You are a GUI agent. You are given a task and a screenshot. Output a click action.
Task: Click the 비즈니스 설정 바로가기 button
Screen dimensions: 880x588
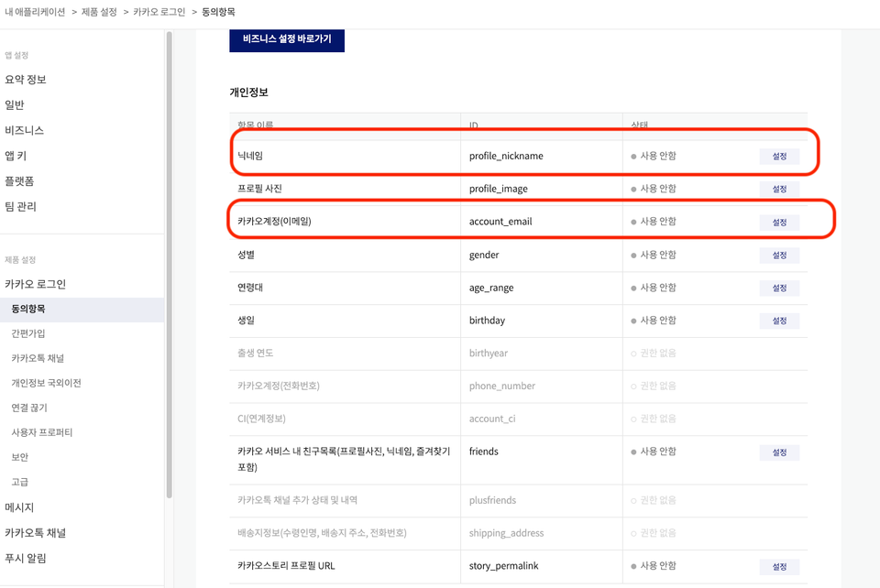coord(287,39)
